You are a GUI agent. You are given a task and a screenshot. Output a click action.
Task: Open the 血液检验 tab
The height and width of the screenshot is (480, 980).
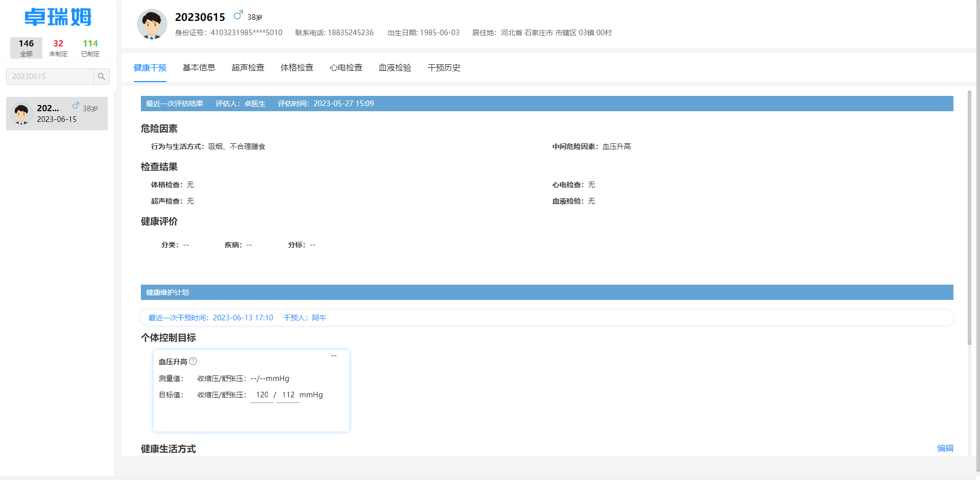point(395,68)
